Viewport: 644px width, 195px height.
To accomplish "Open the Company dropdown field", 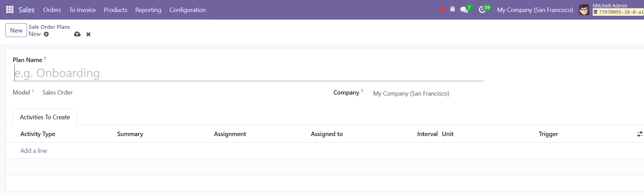I will (x=428, y=94).
